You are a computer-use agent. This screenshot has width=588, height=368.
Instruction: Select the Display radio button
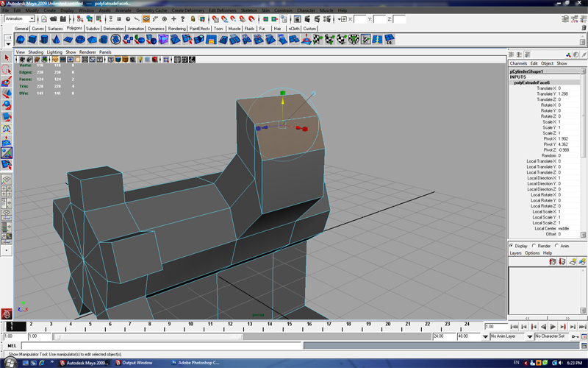click(512, 246)
